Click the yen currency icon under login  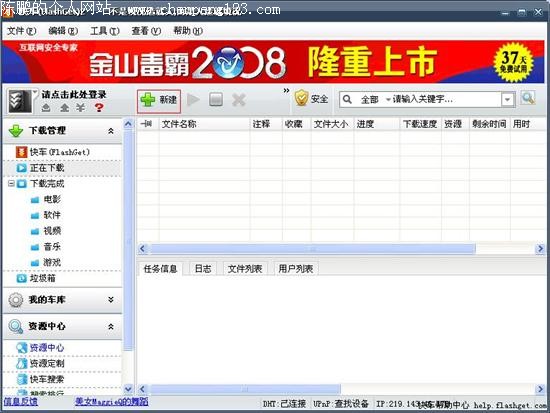click(x=81, y=108)
